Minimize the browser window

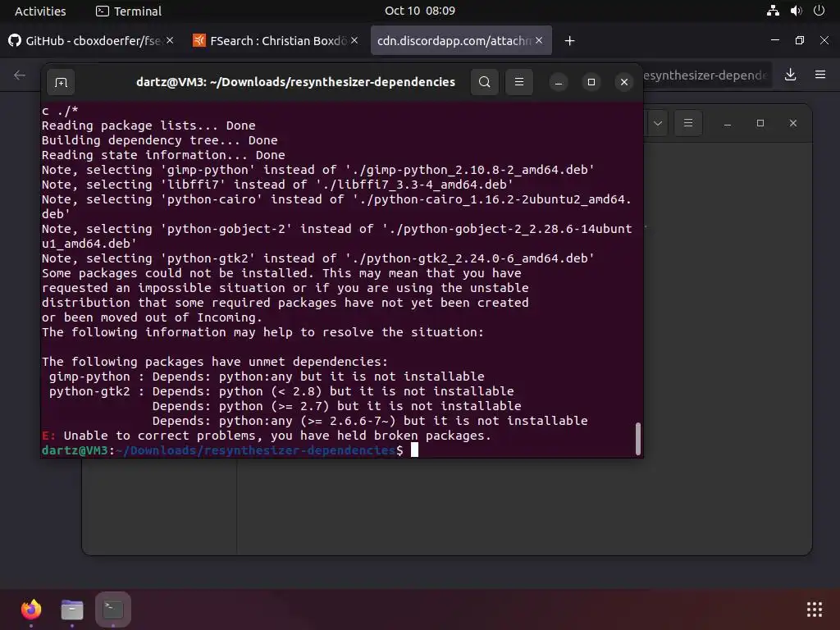tap(774, 40)
